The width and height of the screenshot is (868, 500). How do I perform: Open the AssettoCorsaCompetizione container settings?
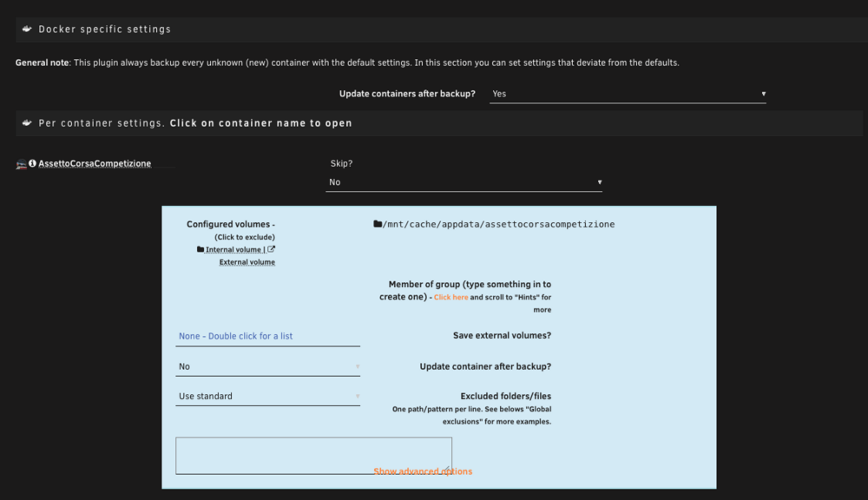pyautogui.click(x=95, y=163)
